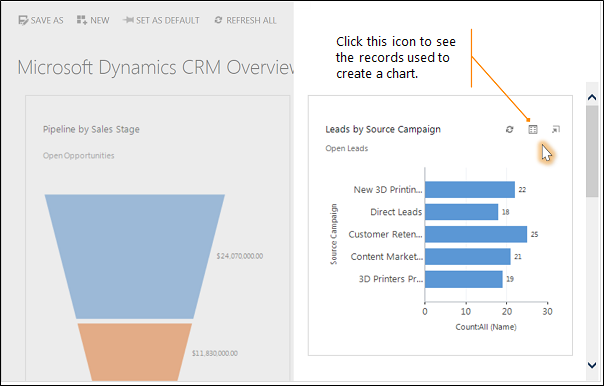Image resolution: width=604 pixels, height=386 pixels.
Task: Click the scrollbar up arrow
Action: (592, 97)
